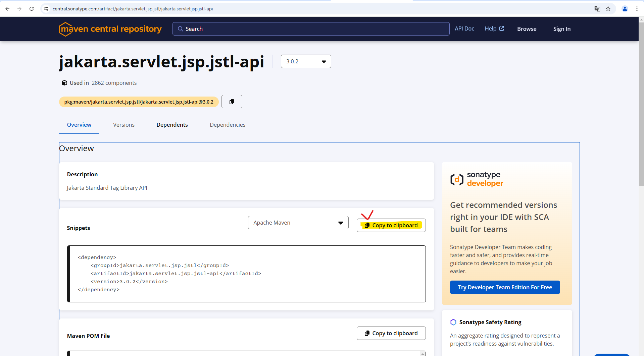Click Browse in the header
The width and height of the screenshot is (644, 356).
click(527, 29)
